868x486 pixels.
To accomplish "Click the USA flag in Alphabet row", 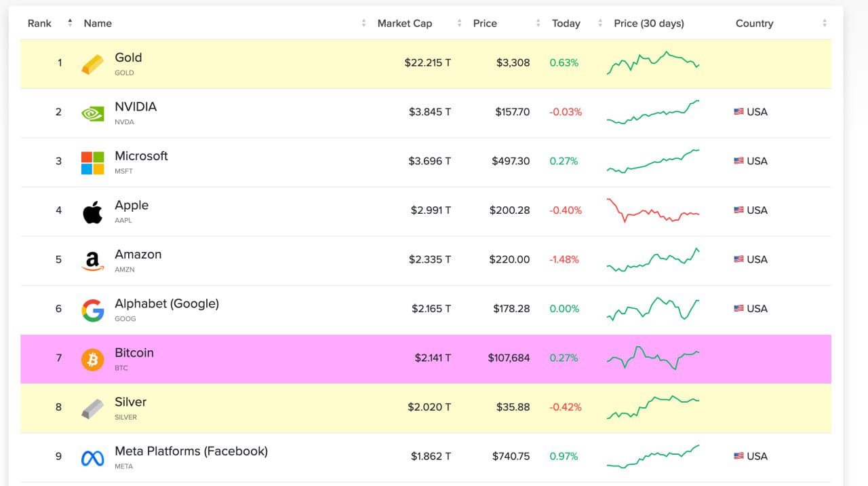I will 738,309.
